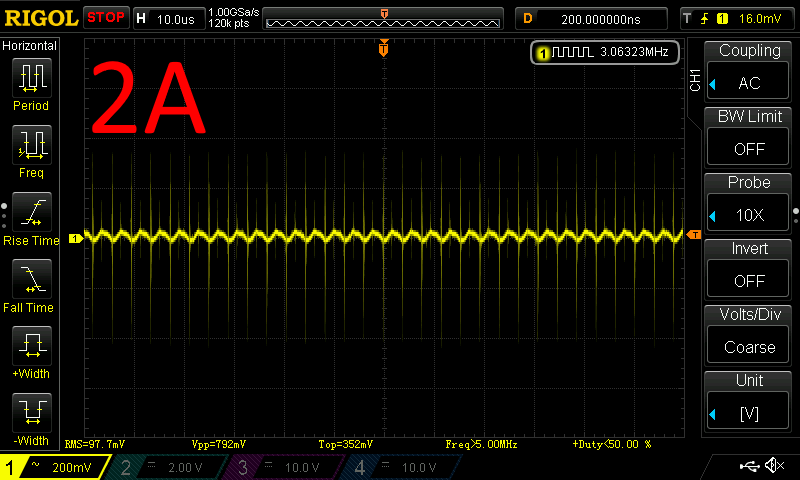Click the RIGOL logo
Image resolution: width=800 pixels, height=480 pixels.
(x=41, y=18)
